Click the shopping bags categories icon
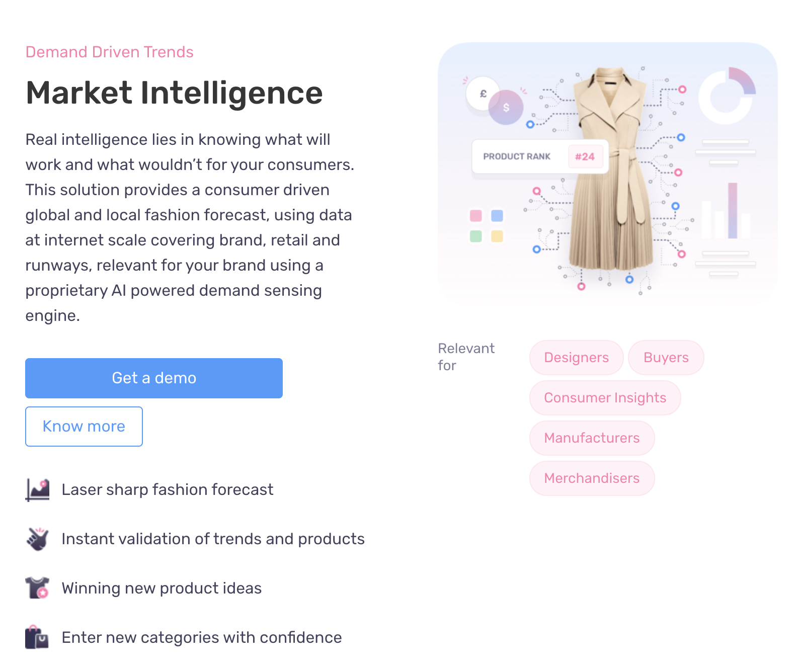The width and height of the screenshot is (799, 672). coord(37,637)
